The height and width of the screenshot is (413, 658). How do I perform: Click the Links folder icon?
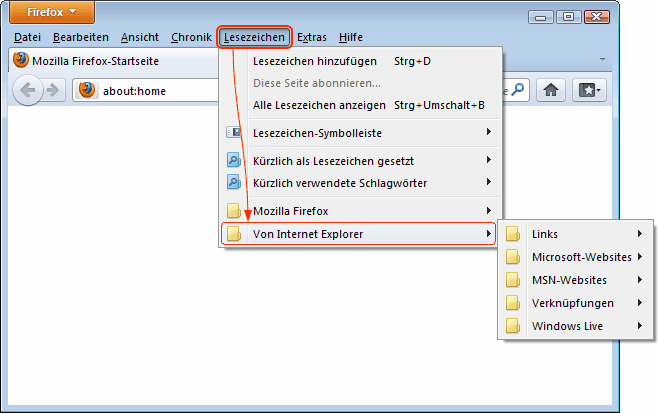click(x=512, y=234)
